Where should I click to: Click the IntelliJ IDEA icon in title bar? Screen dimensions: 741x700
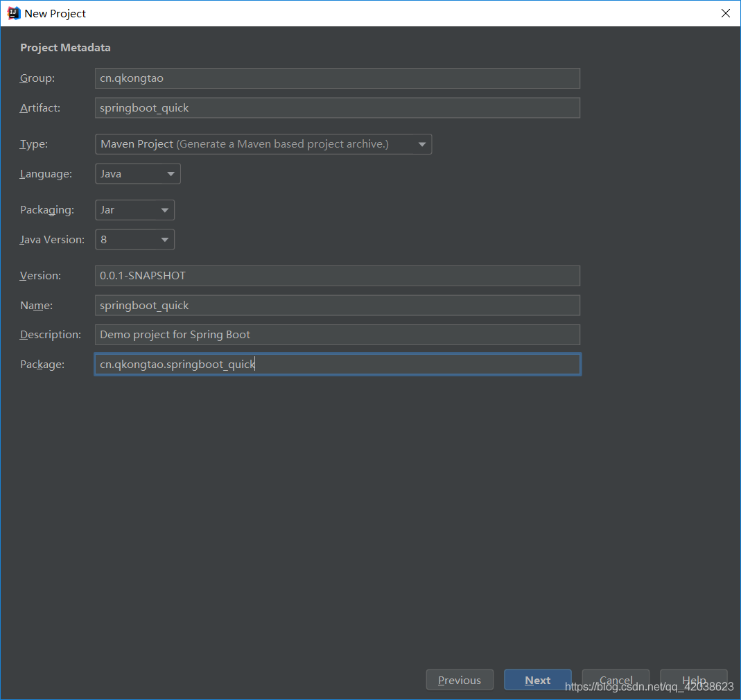click(x=14, y=13)
